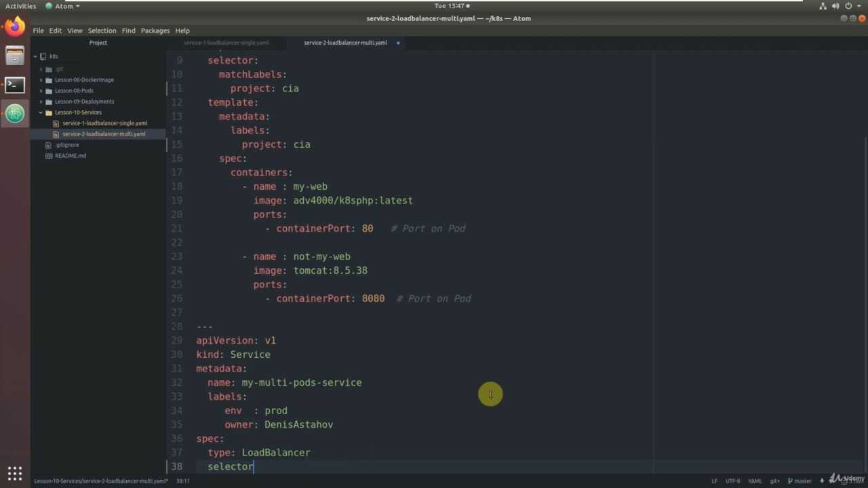
Task: Collapse the Lesson-10-Services folder chevron
Action: tap(41, 113)
